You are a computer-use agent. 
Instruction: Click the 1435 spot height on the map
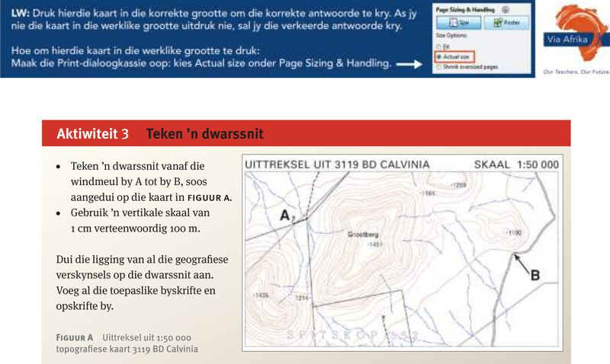[261, 295]
